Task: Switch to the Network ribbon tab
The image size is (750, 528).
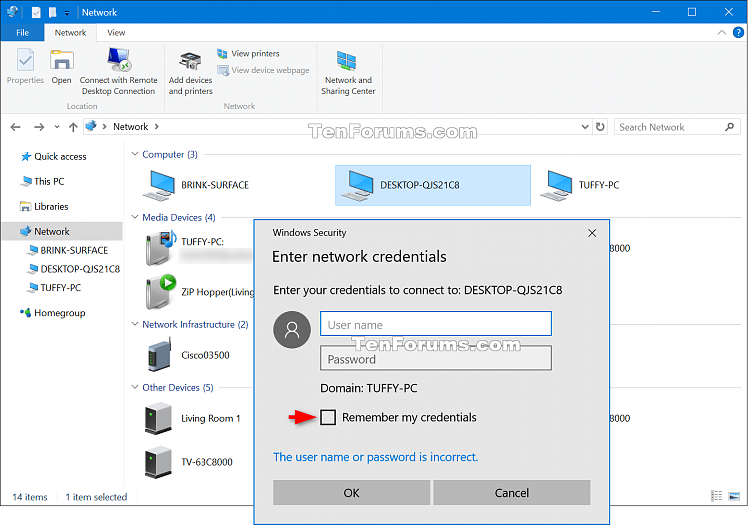Action: (x=70, y=33)
